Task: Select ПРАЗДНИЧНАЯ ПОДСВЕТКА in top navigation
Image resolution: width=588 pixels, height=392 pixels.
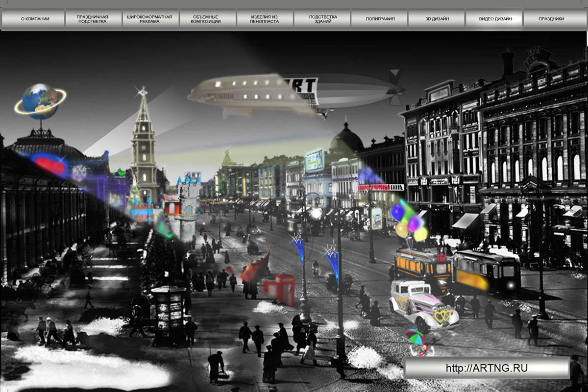Action: [93, 19]
